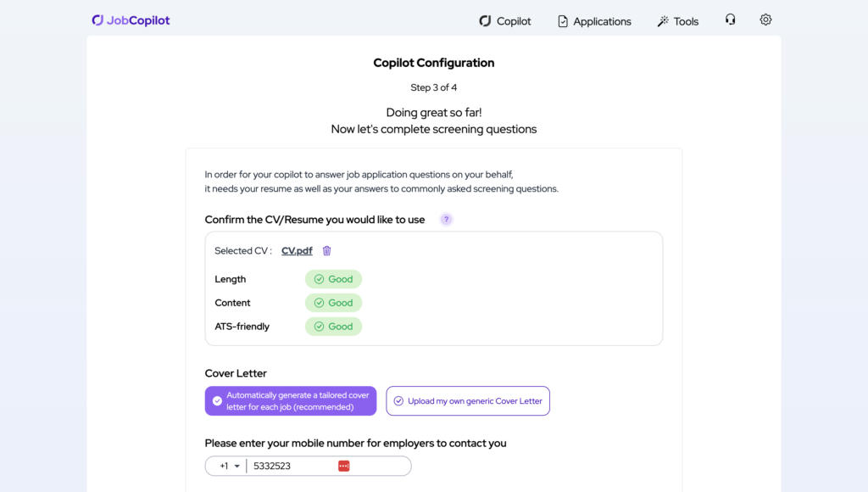
Task: Select automatically generate tailored cover letter option
Action: (290, 400)
